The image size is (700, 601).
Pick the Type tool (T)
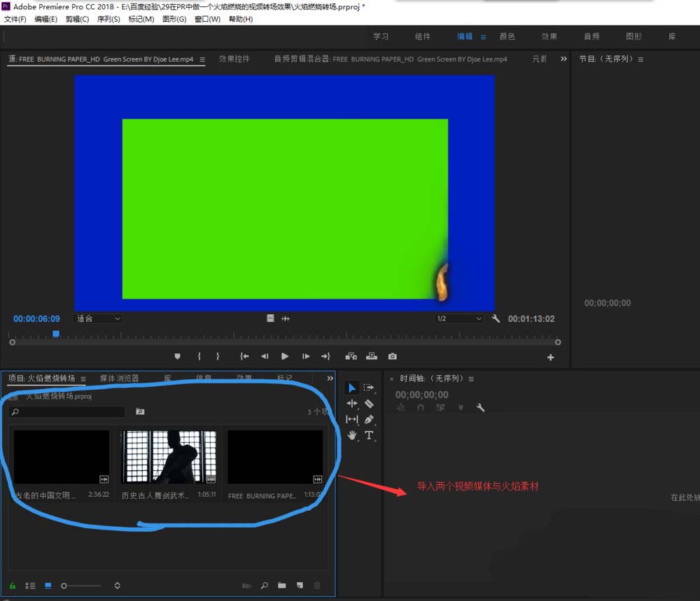pyautogui.click(x=369, y=435)
